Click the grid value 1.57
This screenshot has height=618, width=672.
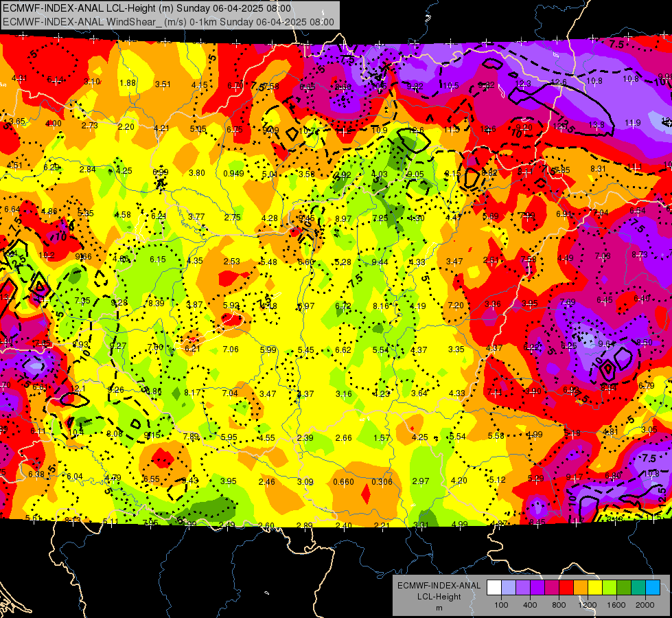(382, 437)
